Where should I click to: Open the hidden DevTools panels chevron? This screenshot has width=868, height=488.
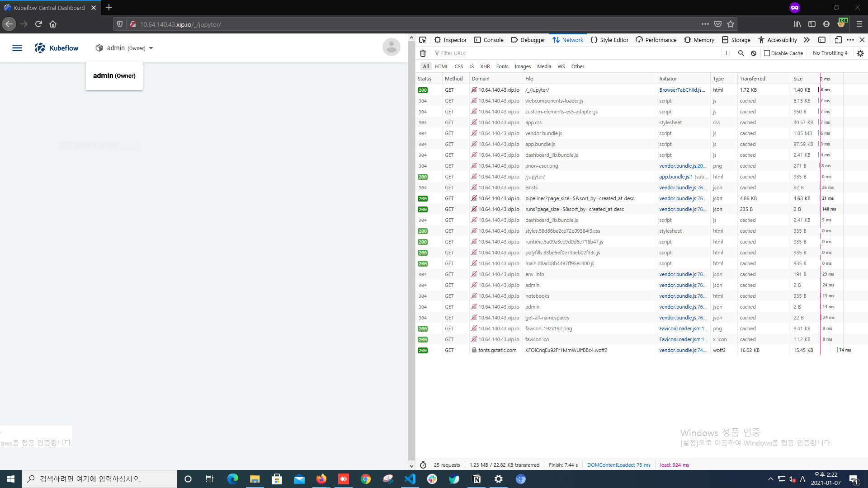(x=807, y=40)
